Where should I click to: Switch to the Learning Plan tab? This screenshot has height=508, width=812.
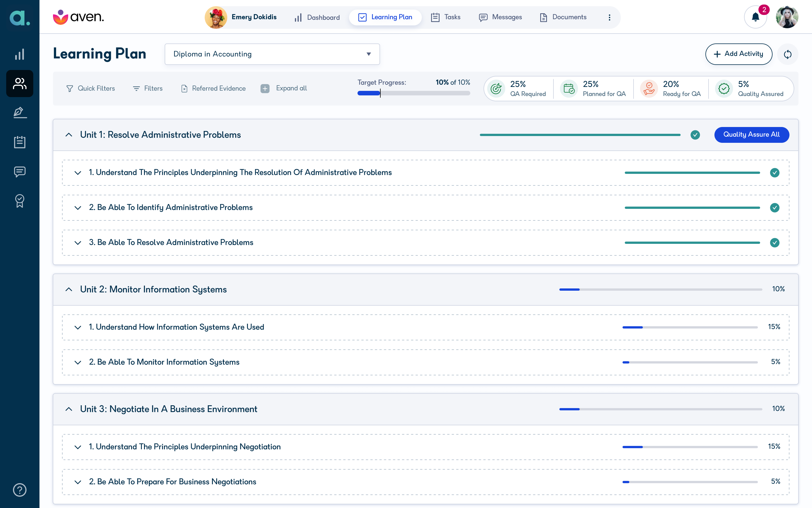(385, 17)
